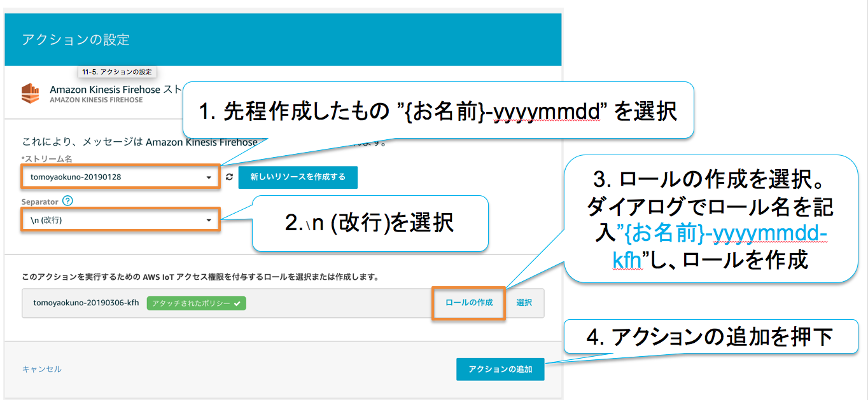This screenshot has height=400, width=868.
Task: Click the AWS IoT アクセス権限 role description text
Action: (x=200, y=277)
